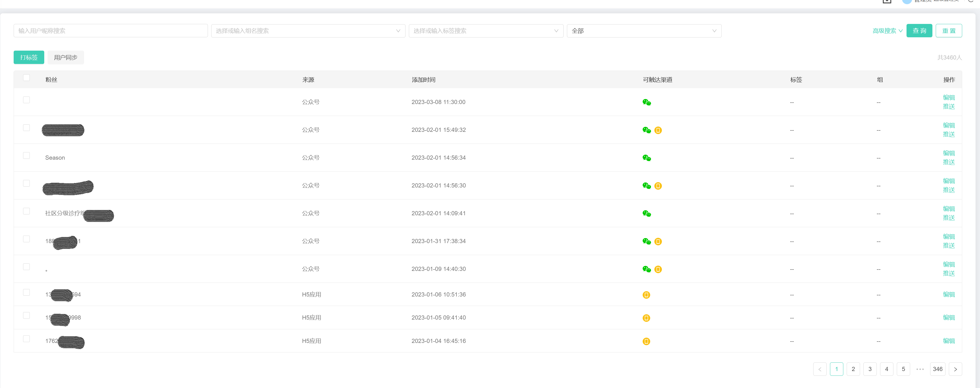Image resolution: width=980 pixels, height=388 pixels.
Task: Open the 选择或输入标签搜索 dropdown
Action: tap(486, 31)
